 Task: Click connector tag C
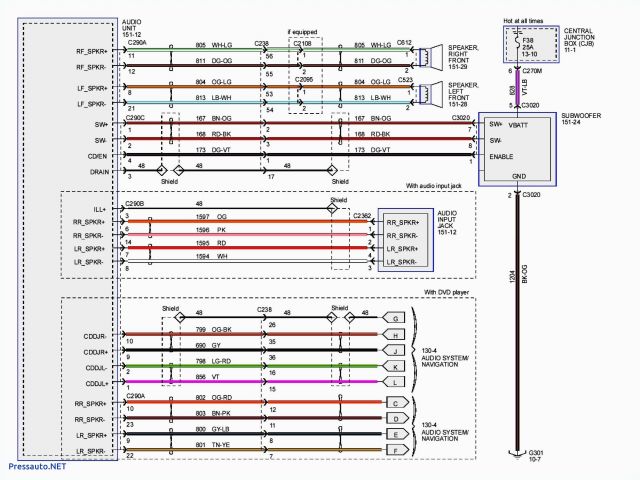click(397, 403)
